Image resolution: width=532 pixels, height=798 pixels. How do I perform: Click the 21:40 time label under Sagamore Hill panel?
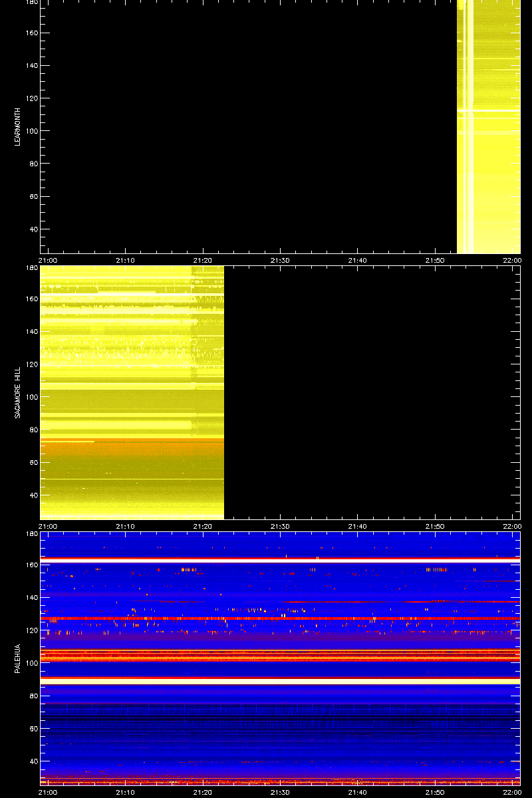click(x=357, y=526)
